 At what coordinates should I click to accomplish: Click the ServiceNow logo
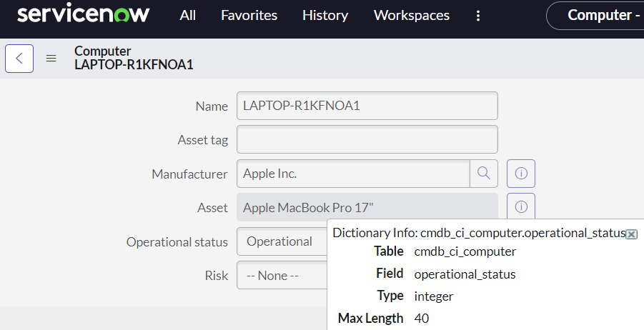point(84,14)
